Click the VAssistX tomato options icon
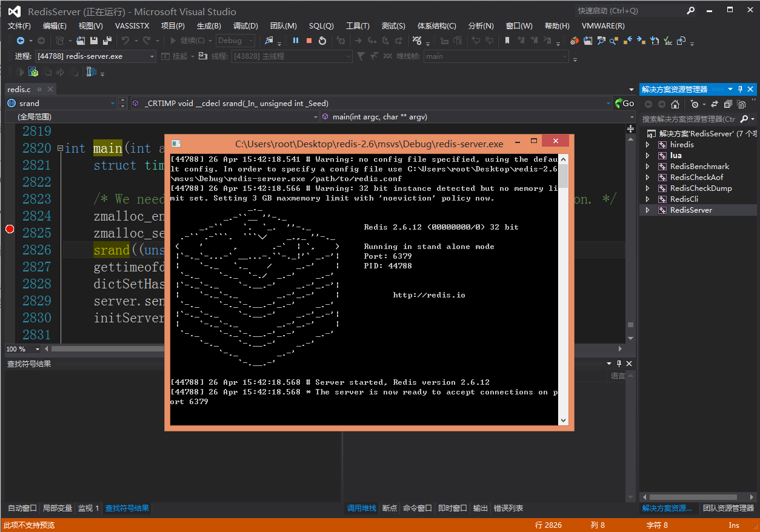 point(574,41)
